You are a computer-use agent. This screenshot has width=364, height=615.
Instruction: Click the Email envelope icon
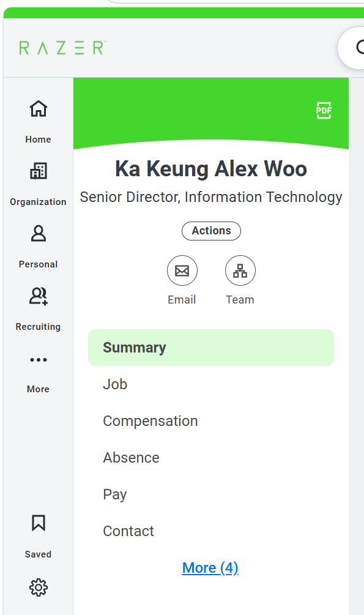point(182,270)
